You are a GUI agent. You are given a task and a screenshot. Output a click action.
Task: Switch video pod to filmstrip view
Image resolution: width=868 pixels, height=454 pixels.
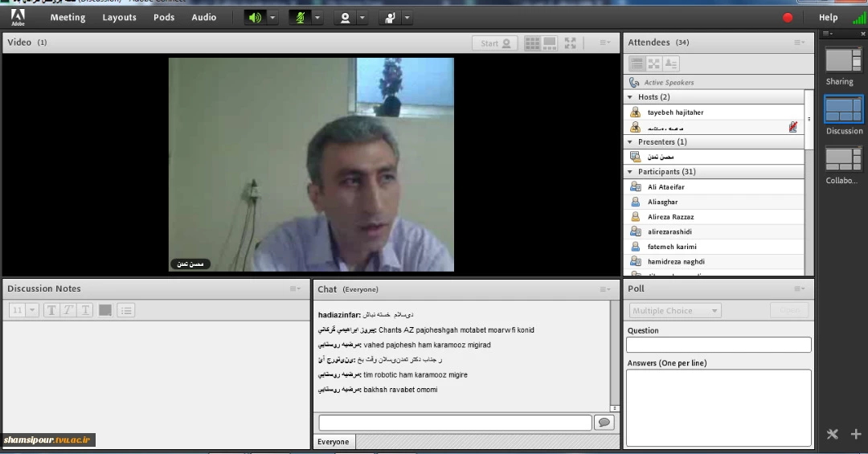click(549, 43)
